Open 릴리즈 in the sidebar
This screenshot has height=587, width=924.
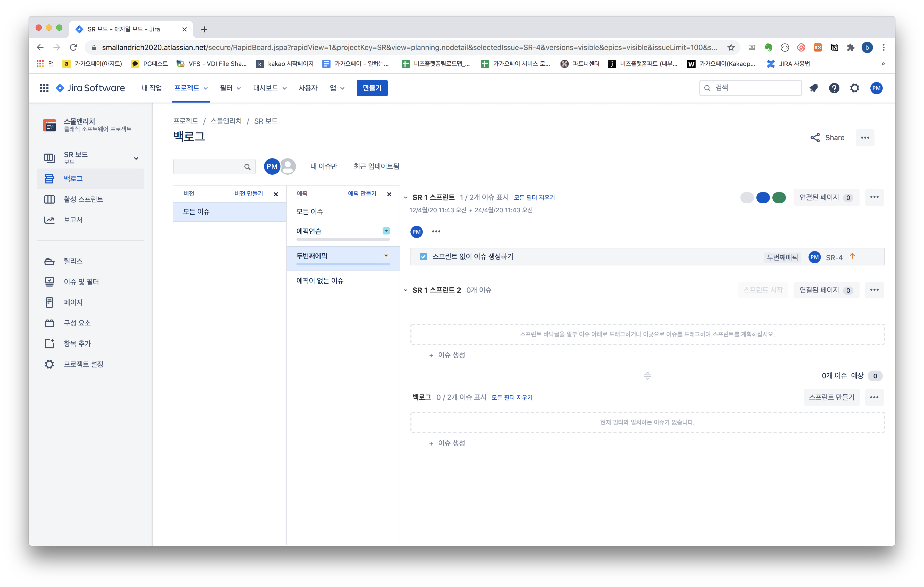(73, 261)
